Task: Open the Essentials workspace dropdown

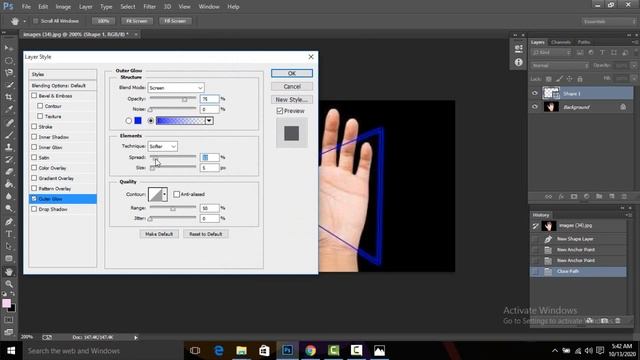Action: tap(609, 21)
